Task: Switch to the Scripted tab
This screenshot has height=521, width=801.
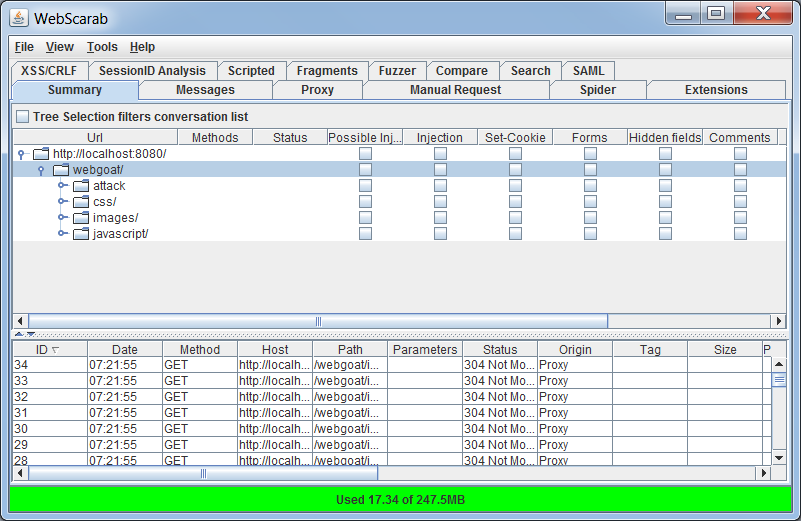Action: pos(251,70)
